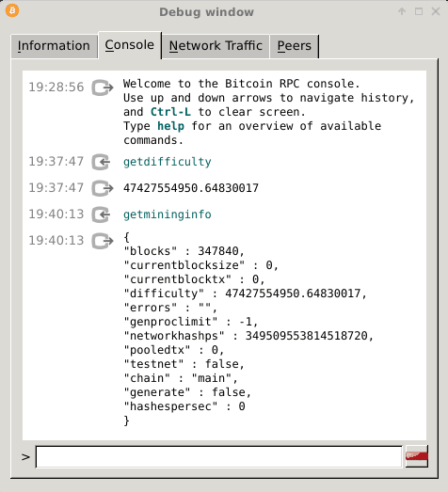The image size is (448, 492).
Task: Open the Network Traffic tab
Action: point(216,46)
